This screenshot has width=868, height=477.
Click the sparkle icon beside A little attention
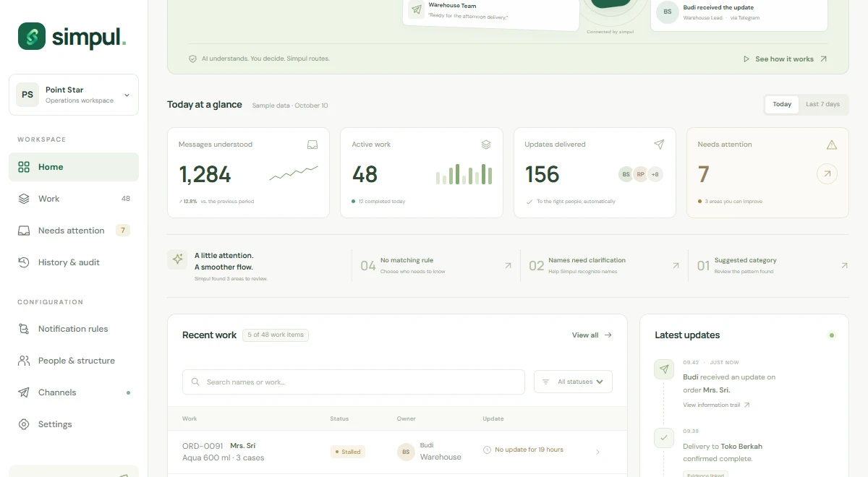click(x=177, y=259)
